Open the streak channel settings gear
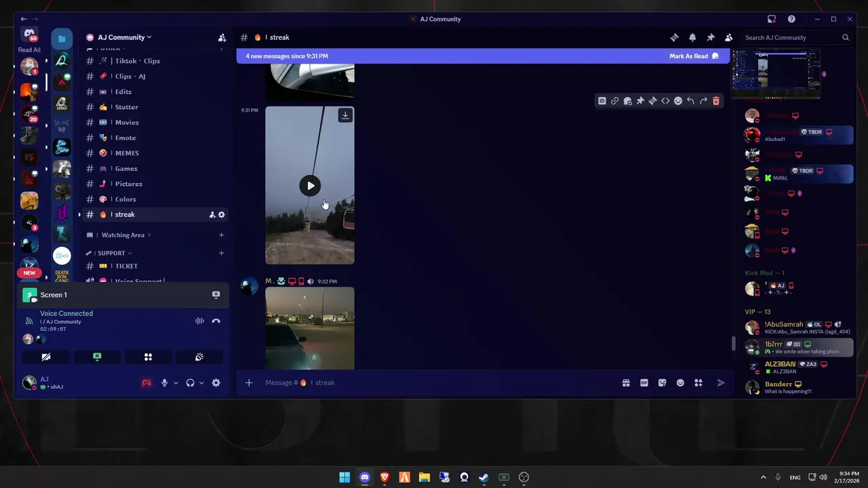The height and width of the screenshot is (488, 868). pyautogui.click(x=221, y=215)
